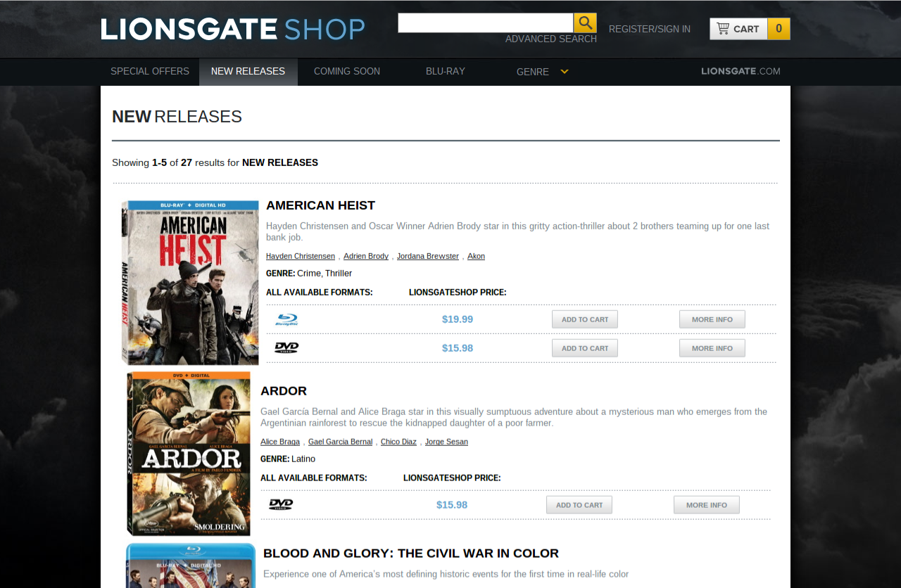Click the DVD format icon for American Heist

click(286, 347)
